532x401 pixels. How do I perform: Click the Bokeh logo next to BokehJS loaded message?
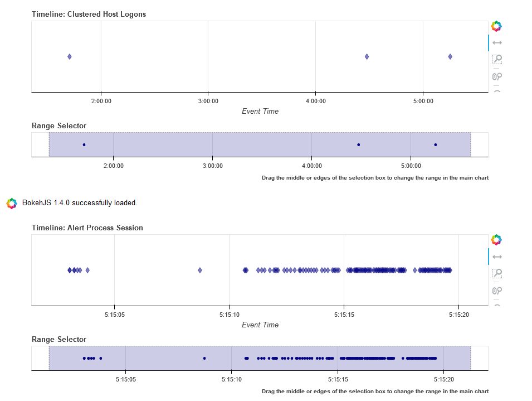(12, 204)
